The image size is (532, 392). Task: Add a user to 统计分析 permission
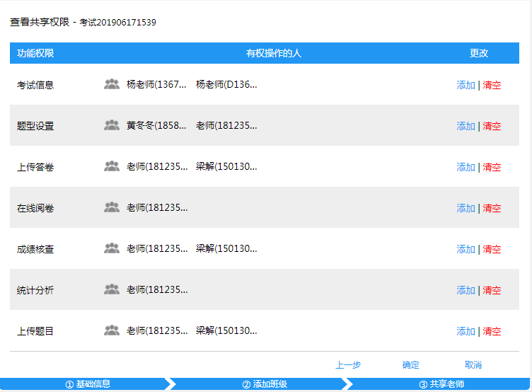tap(466, 290)
